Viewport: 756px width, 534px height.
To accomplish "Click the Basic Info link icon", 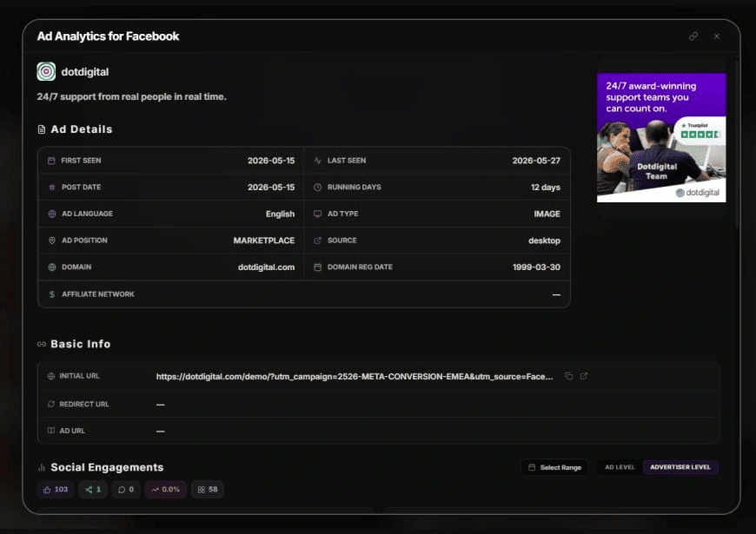I will point(42,344).
